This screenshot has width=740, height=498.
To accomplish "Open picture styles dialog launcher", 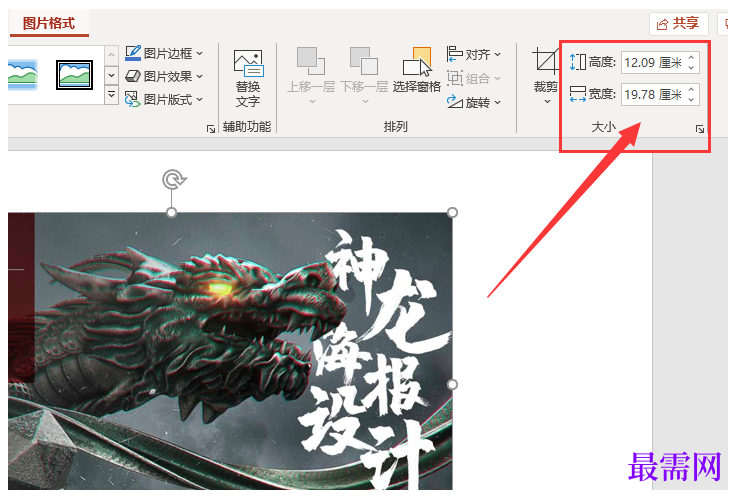I will coord(210,129).
